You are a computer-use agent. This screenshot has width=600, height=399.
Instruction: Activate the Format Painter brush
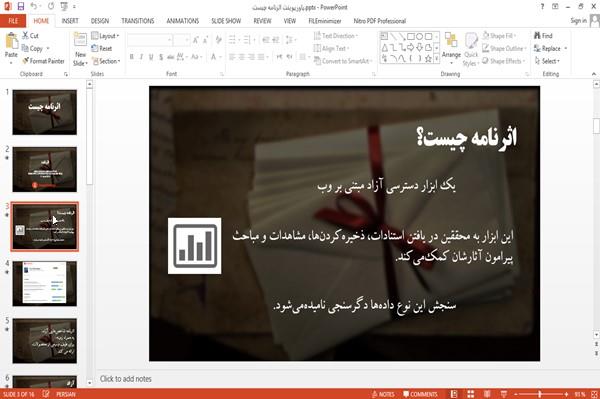point(43,61)
